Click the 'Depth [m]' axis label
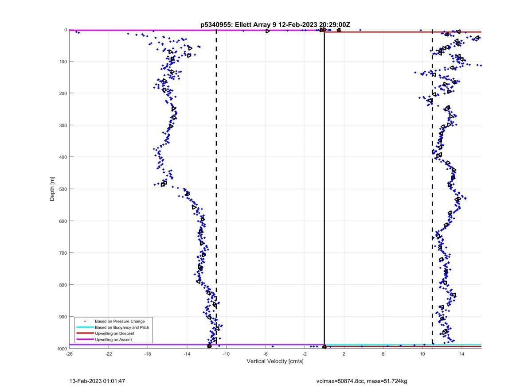The height and width of the screenshot is (392, 532). 52,189
